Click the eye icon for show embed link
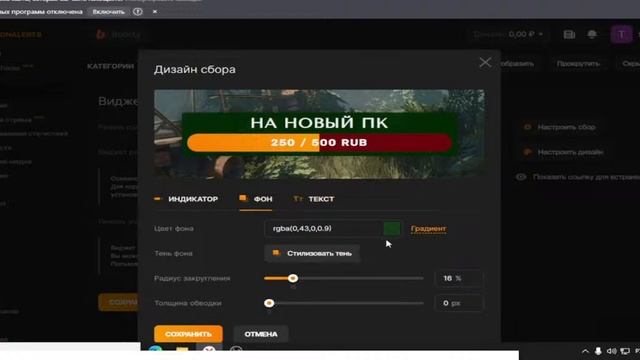Image resolution: width=640 pixels, height=360 pixels. pyautogui.click(x=521, y=177)
